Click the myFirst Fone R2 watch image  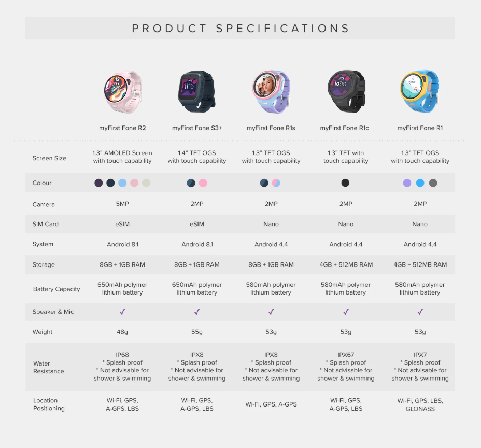pyautogui.click(x=122, y=92)
